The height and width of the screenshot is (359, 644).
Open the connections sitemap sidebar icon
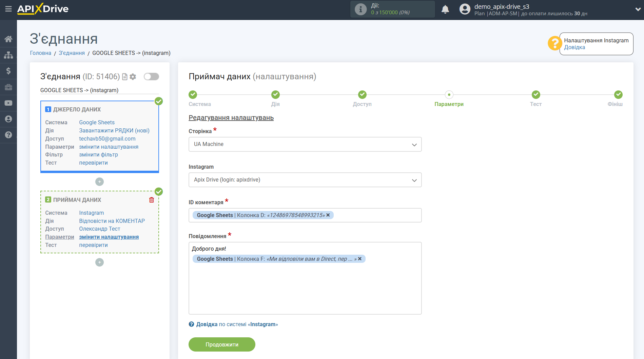[8, 55]
